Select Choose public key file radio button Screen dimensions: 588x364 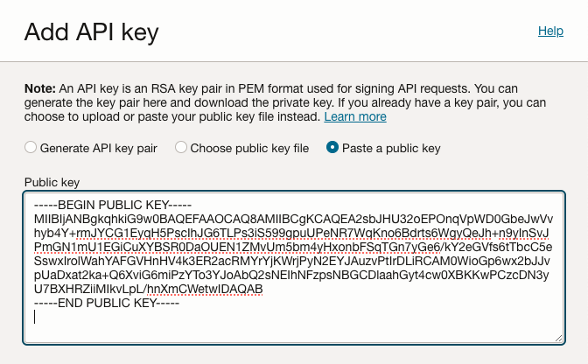pyautogui.click(x=182, y=148)
